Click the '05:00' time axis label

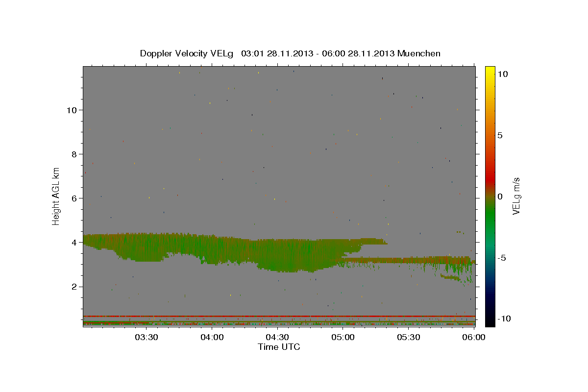[343, 337]
